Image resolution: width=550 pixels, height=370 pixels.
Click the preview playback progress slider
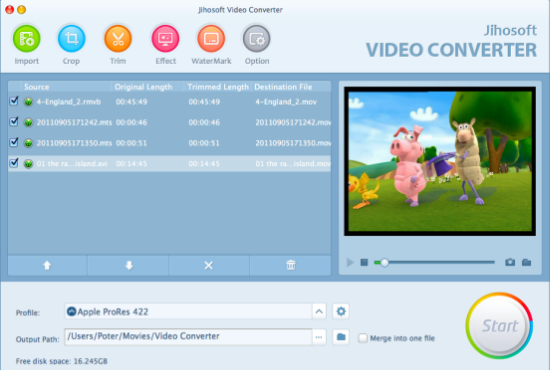point(434,262)
